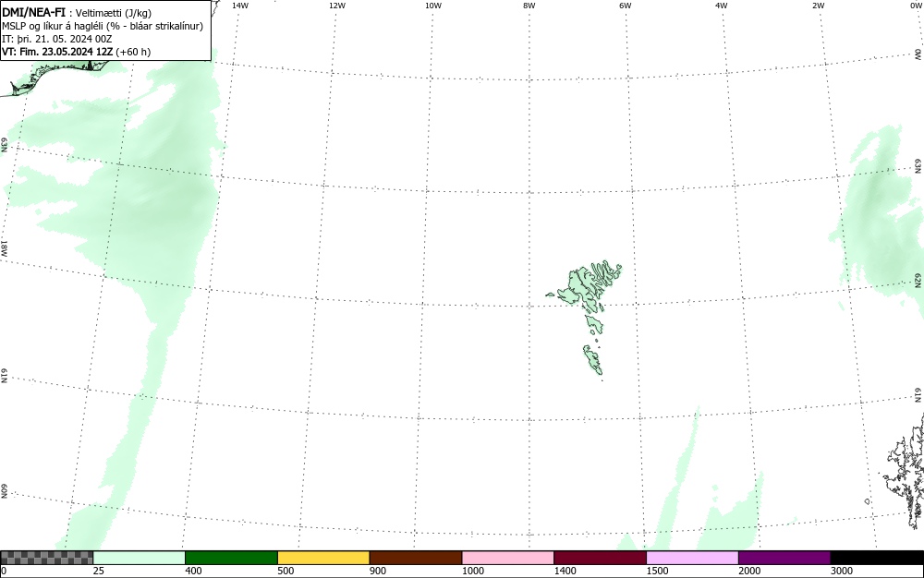Click the 'IT: þri. 21. 05. 2024 00Z' line
The height and width of the screenshot is (578, 924).
click(57, 39)
